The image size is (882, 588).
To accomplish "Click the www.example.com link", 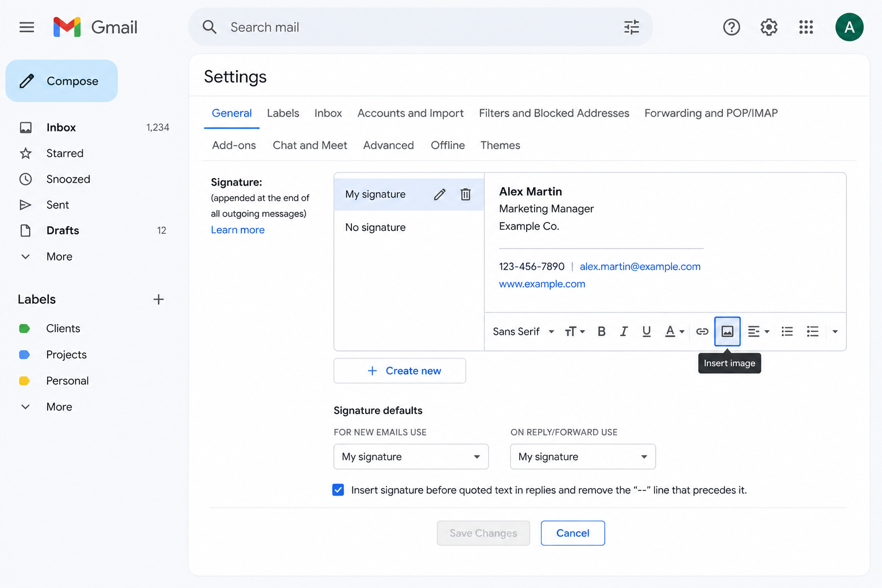I will click(542, 284).
